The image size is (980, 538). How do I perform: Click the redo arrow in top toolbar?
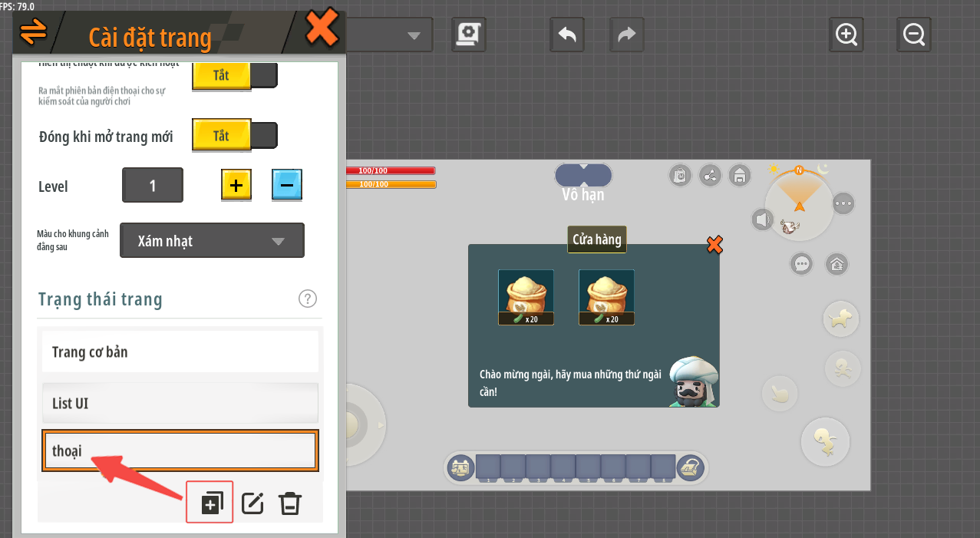click(x=626, y=35)
